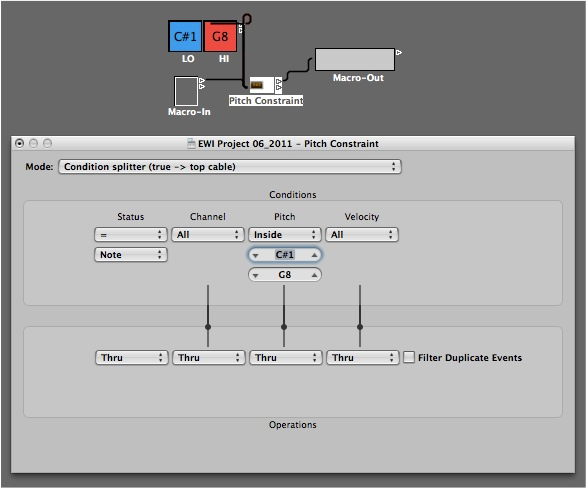
Task: Select the blue C#1 LO fader object
Action: tap(185, 36)
